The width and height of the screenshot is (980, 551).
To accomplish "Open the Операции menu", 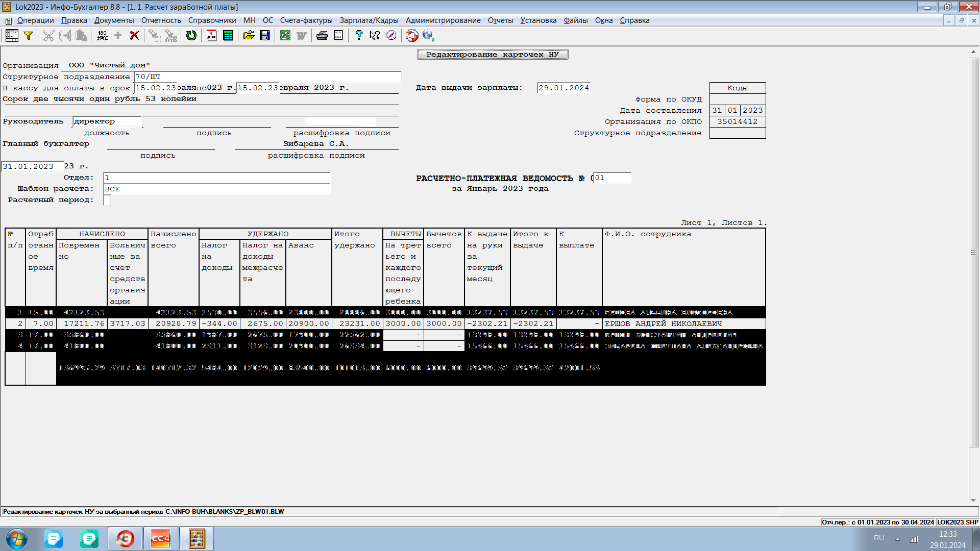I will tap(35, 20).
